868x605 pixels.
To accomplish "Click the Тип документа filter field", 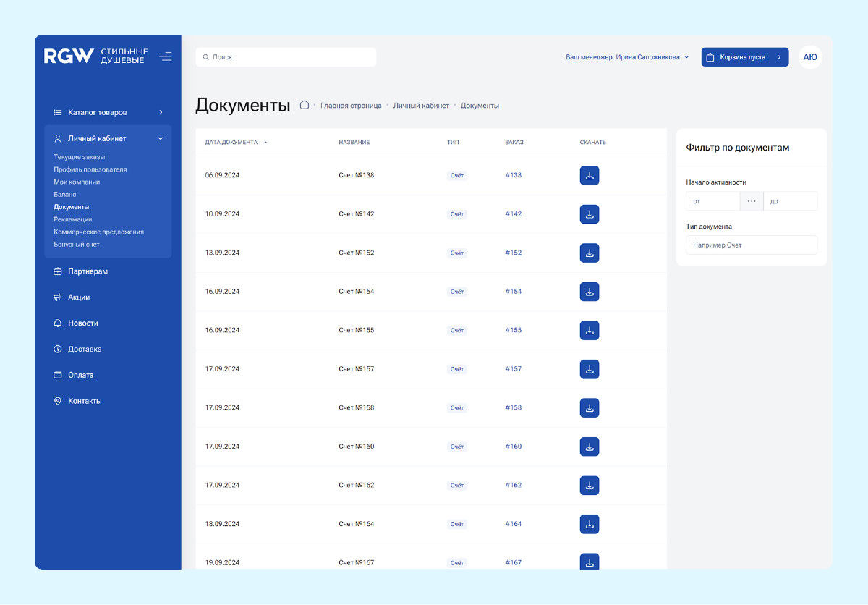I will coord(751,245).
